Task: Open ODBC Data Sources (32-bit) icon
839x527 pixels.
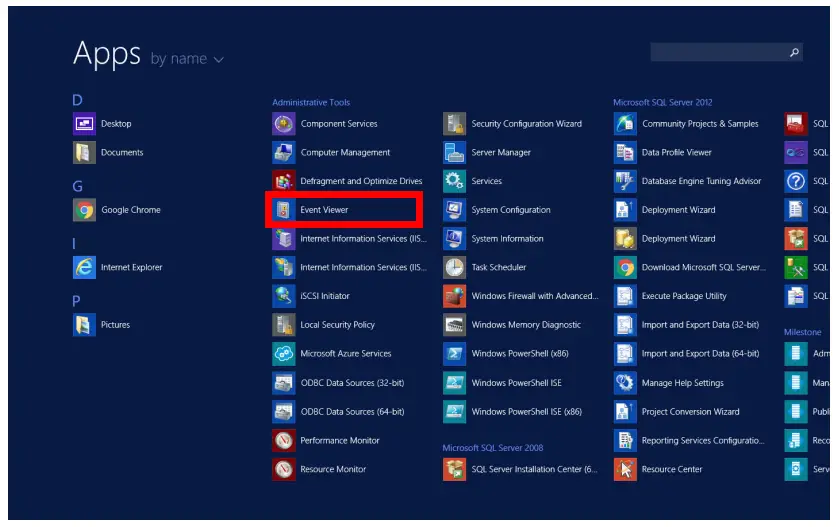Action: (284, 383)
